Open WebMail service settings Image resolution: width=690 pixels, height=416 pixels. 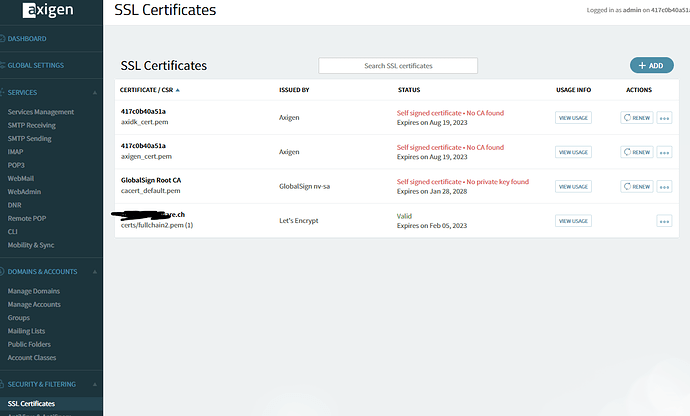pyautogui.click(x=21, y=178)
